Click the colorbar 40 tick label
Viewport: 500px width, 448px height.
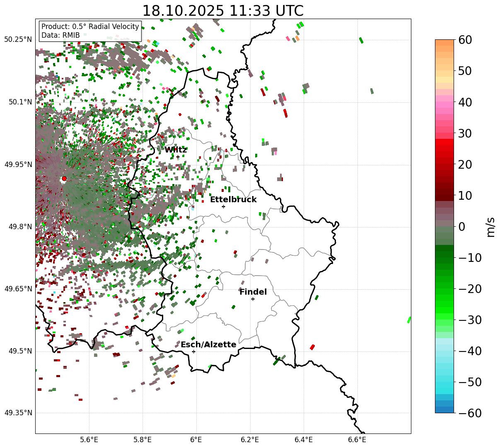[464, 102]
